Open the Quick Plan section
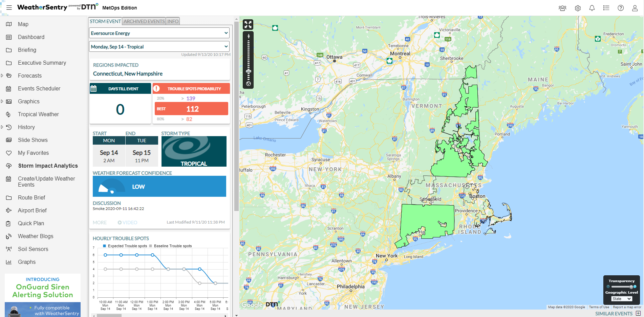Viewport: 644px width, 317px height. click(30, 223)
